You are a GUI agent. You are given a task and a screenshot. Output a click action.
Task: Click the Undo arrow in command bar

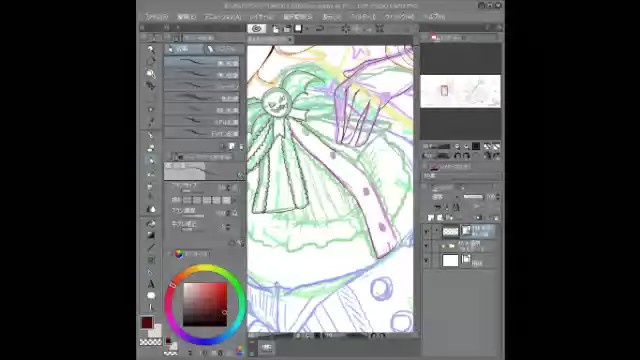click(x=320, y=29)
